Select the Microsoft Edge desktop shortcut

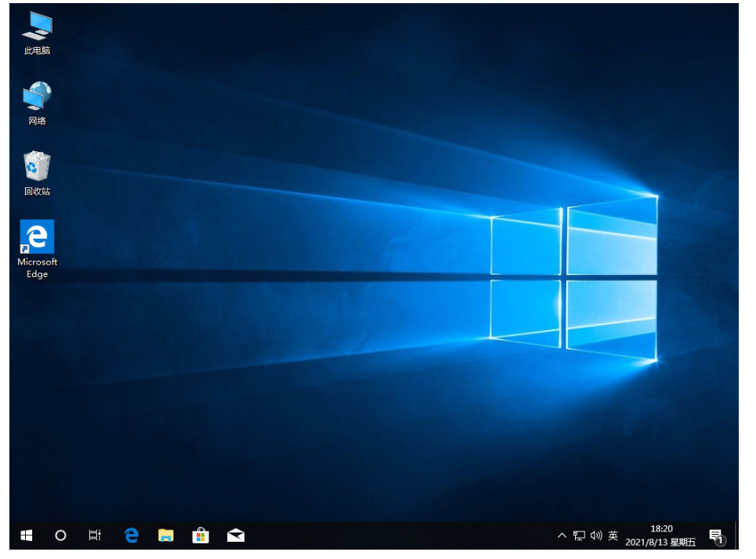[x=37, y=247]
